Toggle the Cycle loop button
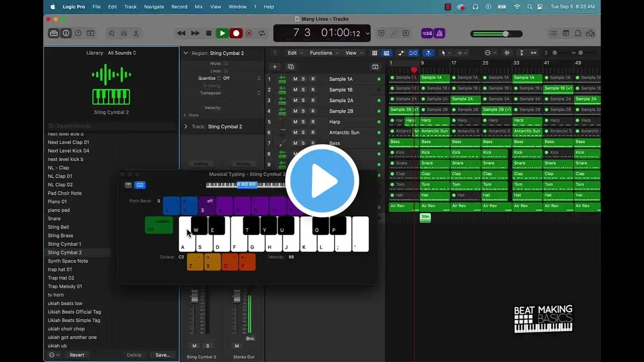Screen dimensions: 644x362 point(262,33)
